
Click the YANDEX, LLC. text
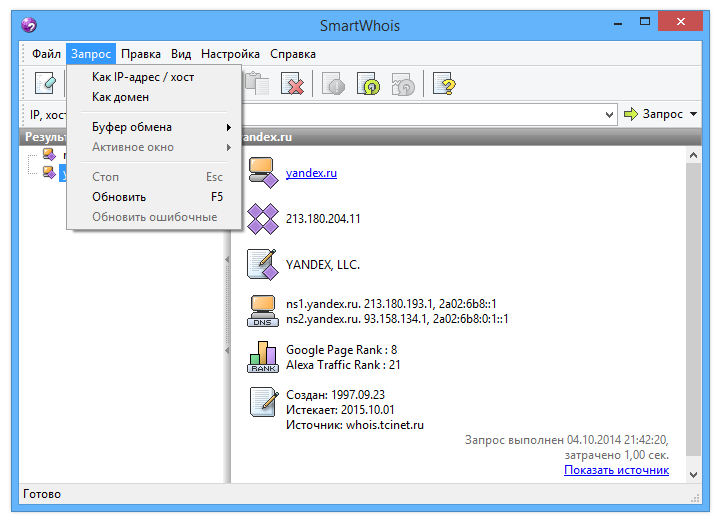click(x=323, y=265)
